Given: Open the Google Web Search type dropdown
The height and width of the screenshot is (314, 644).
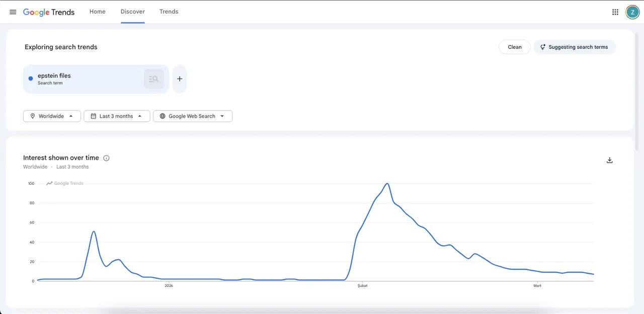Looking at the screenshot, I should (193, 116).
